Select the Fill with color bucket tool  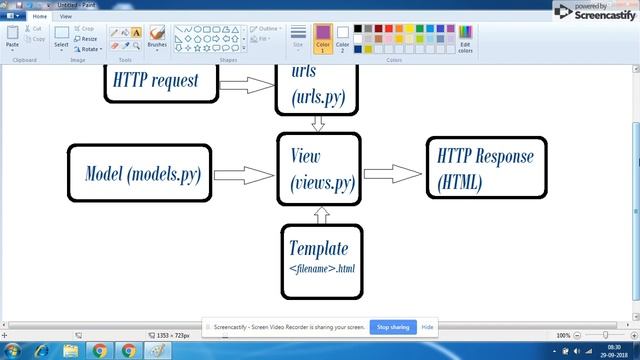[x=125, y=33]
